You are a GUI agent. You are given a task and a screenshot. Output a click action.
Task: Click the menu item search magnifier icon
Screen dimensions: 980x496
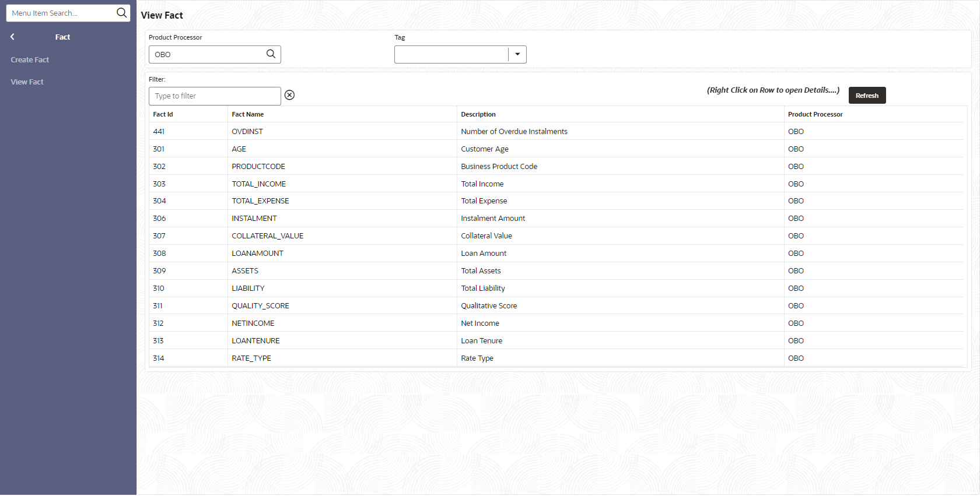121,13
